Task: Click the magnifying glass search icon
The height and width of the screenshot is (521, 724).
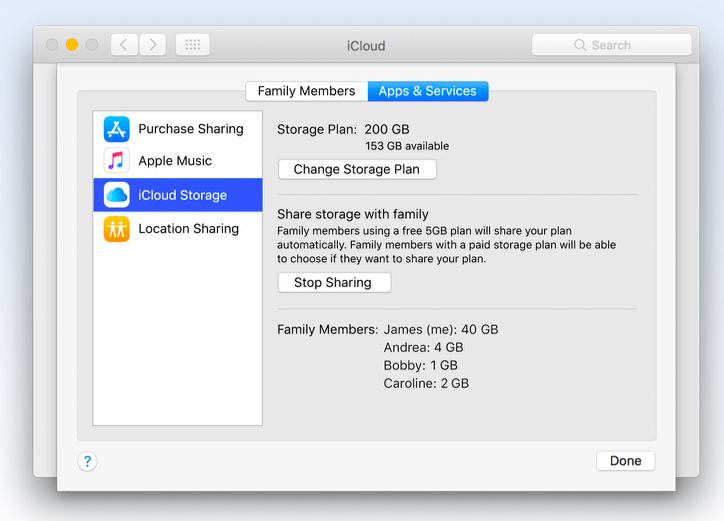Action: [580, 45]
